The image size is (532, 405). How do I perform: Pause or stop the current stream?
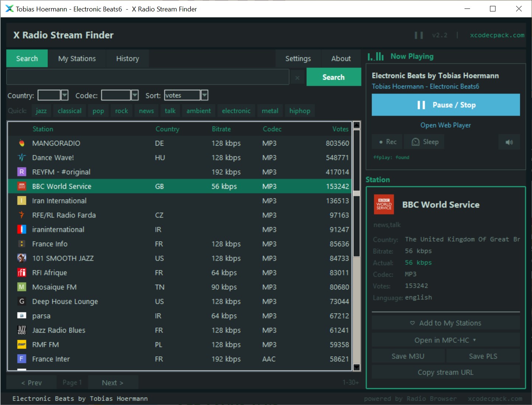coord(446,105)
